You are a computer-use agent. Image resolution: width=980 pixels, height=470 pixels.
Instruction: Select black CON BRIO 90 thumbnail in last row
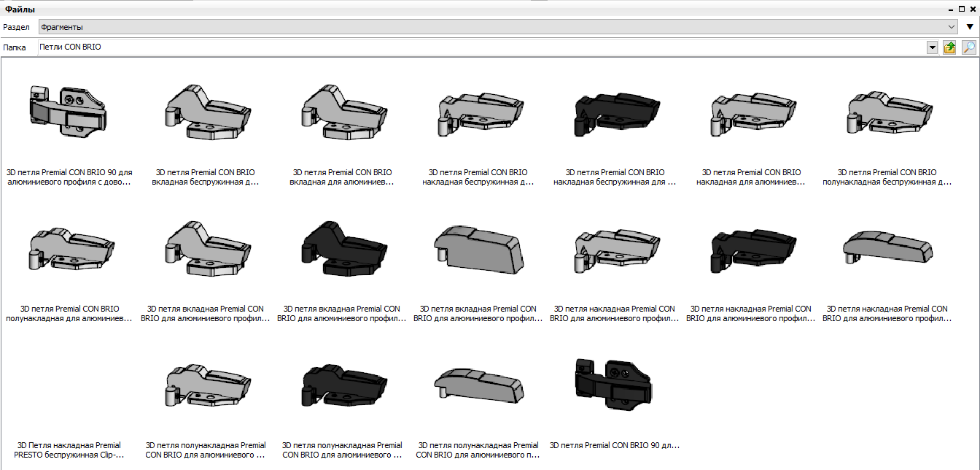(612, 385)
